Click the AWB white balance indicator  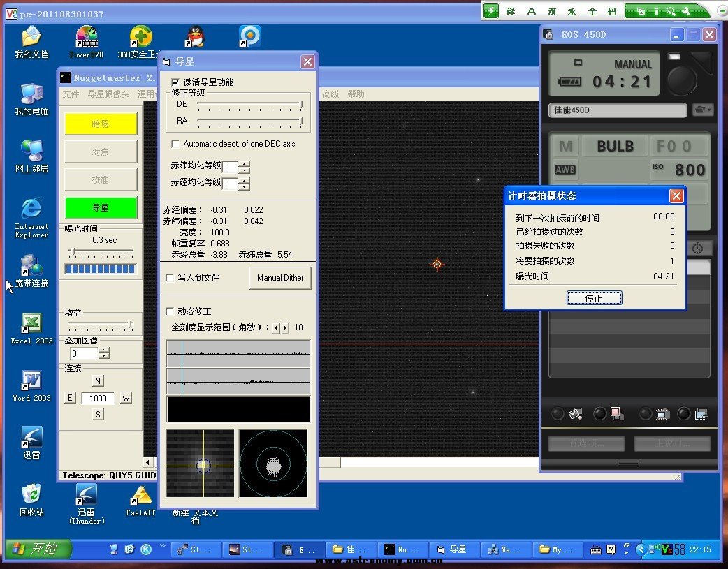pos(565,170)
